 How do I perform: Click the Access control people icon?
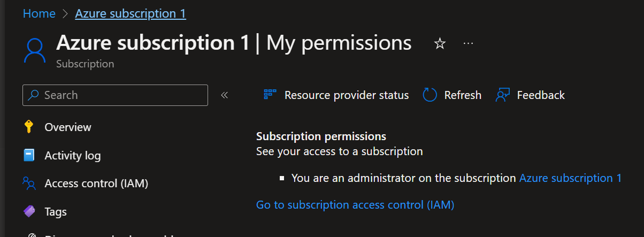click(29, 184)
